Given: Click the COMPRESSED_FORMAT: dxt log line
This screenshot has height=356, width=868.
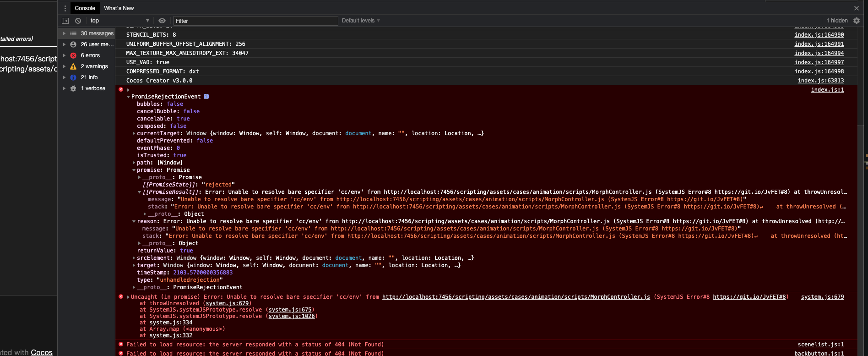Looking at the screenshot, I should [x=163, y=71].
